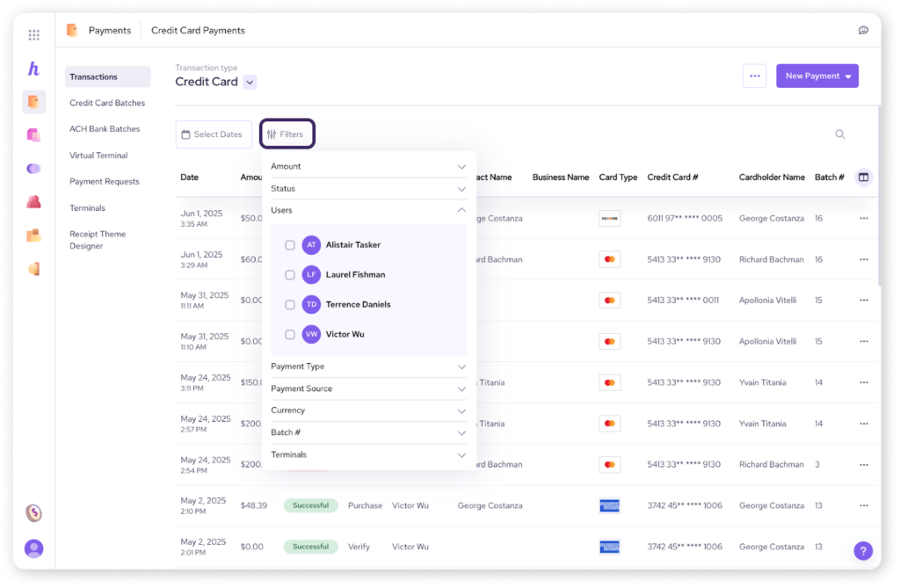Click the New Payment button

click(817, 76)
